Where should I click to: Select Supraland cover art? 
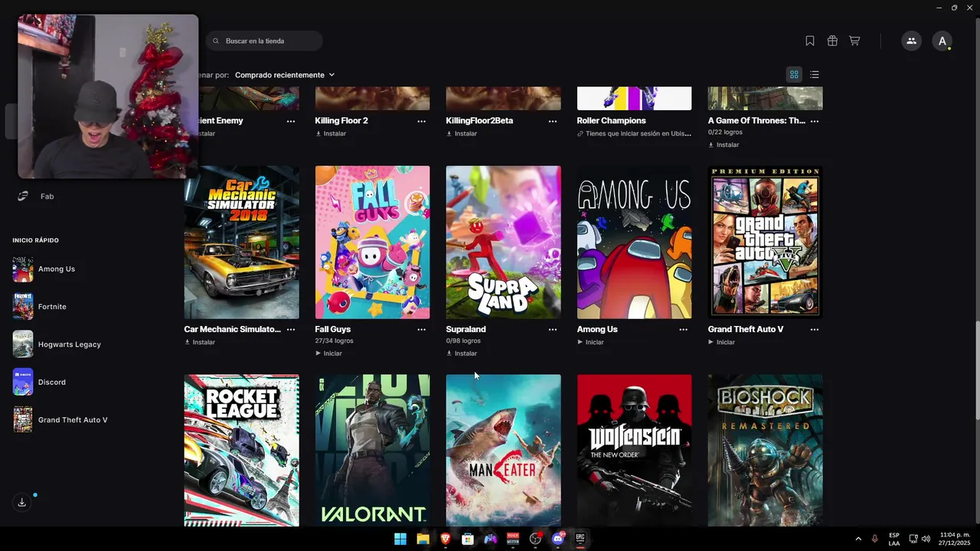coord(503,243)
